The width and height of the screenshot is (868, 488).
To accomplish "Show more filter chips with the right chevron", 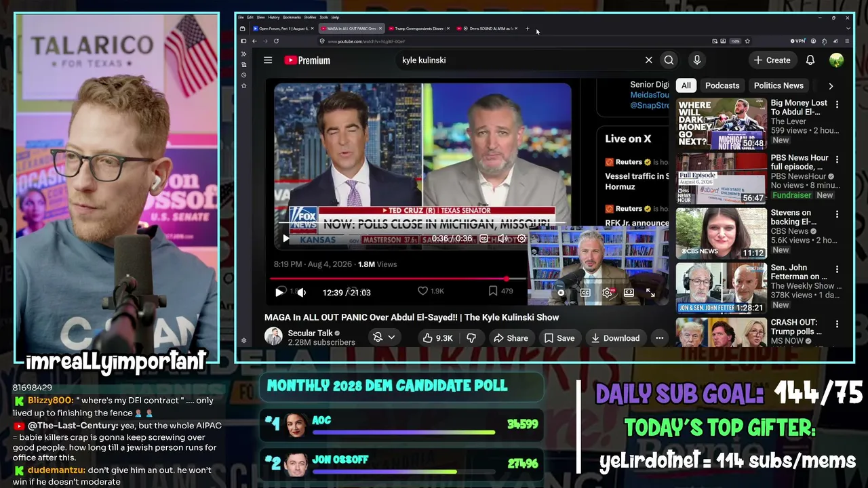I will click(x=831, y=86).
